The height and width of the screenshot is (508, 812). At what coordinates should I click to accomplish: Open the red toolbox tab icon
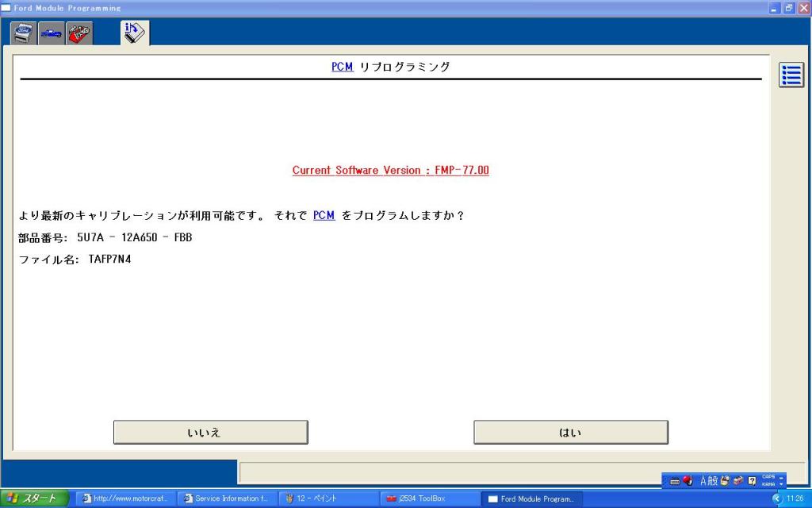click(x=79, y=33)
